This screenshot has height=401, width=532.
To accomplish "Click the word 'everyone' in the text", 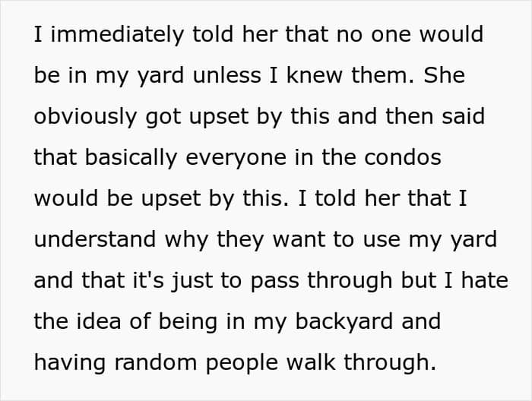I will click(x=236, y=159).
